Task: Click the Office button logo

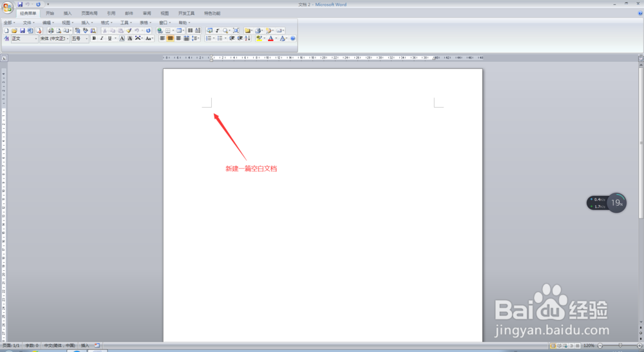Action: click(7, 7)
